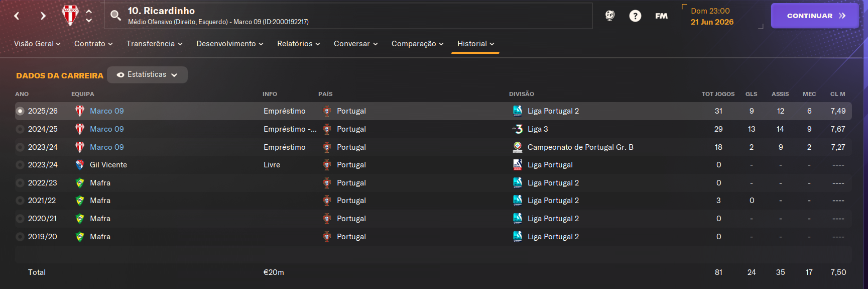Image resolution: width=868 pixels, height=289 pixels.
Task: Click Gil Vicente team name
Action: tap(108, 165)
